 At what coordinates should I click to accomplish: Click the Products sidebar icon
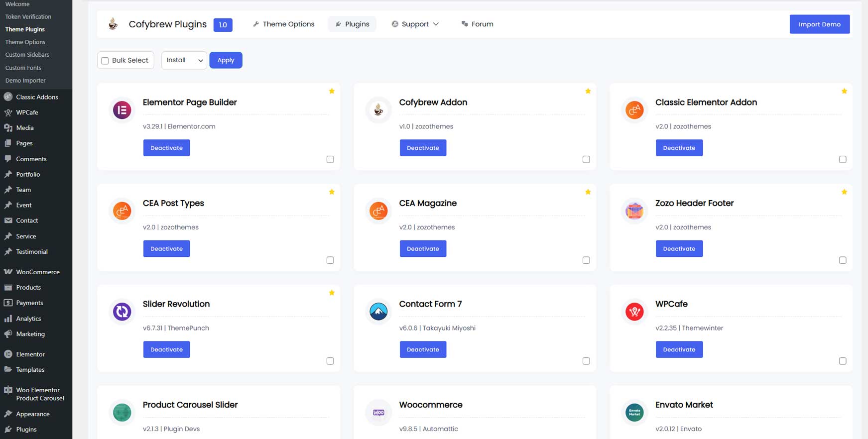pos(8,287)
